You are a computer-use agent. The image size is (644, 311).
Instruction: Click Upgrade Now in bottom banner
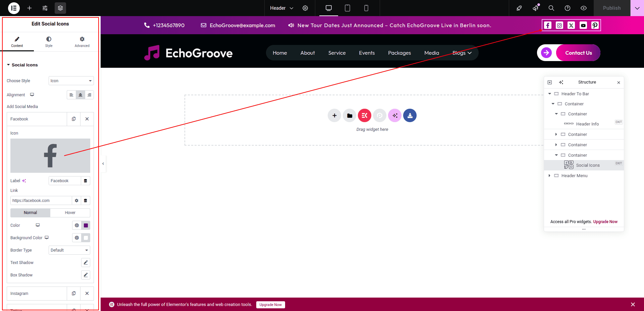(270, 305)
